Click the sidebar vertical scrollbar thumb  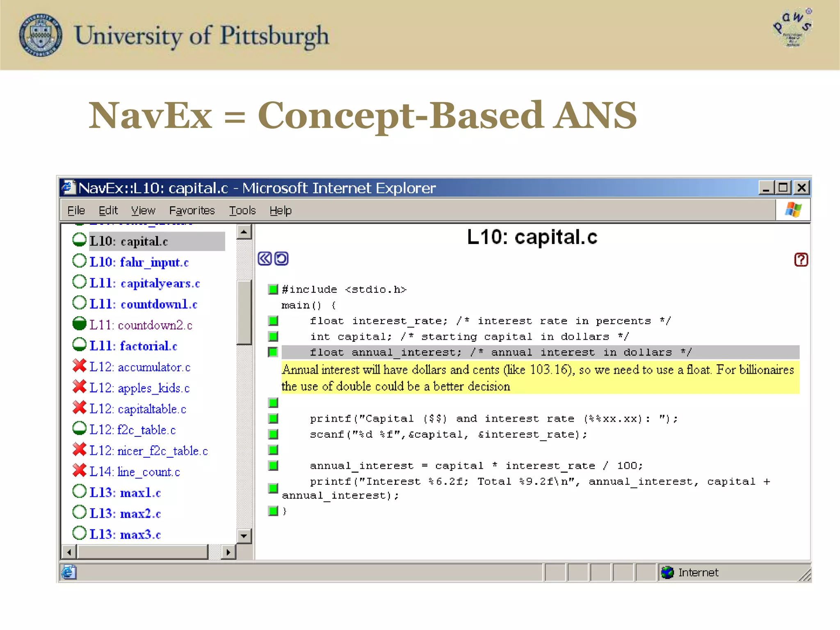pos(244,312)
